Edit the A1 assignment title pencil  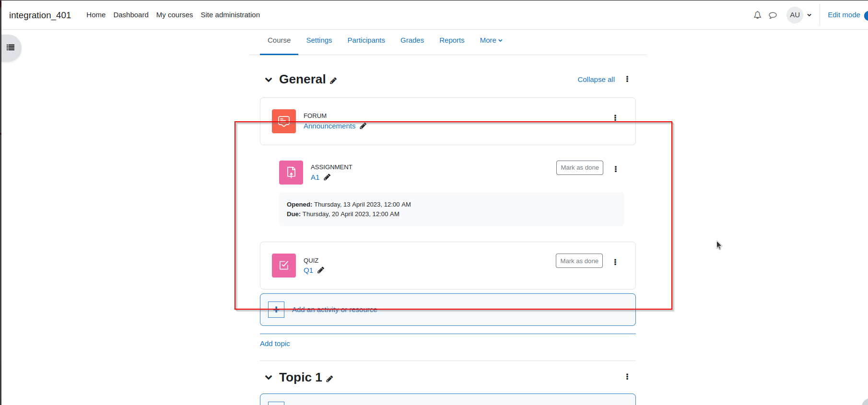[x=327, y=177]
